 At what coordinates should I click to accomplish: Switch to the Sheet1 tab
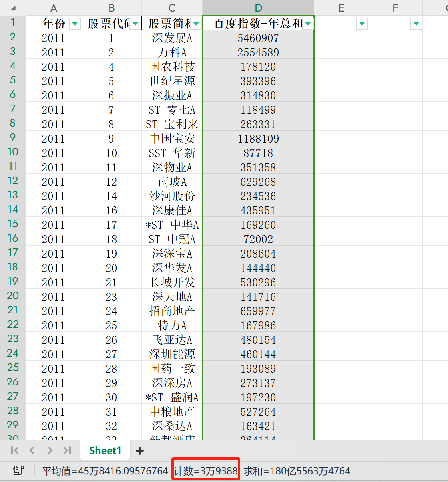click(x=105, y=450)
